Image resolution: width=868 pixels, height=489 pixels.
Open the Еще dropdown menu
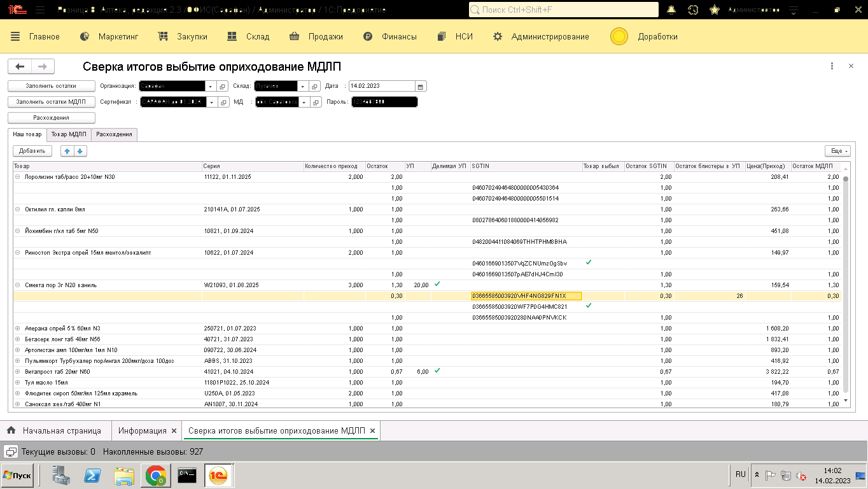pos(837,151)
